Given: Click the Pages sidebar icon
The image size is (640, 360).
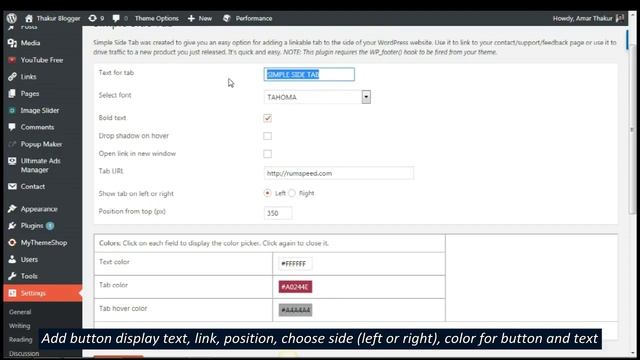Looking at the screenshot, I should click(12, 93).
